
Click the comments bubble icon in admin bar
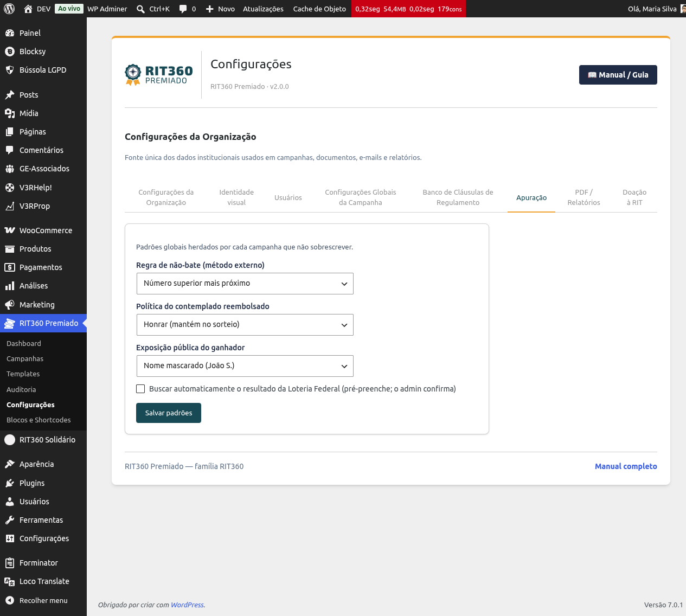click(183, 9)
